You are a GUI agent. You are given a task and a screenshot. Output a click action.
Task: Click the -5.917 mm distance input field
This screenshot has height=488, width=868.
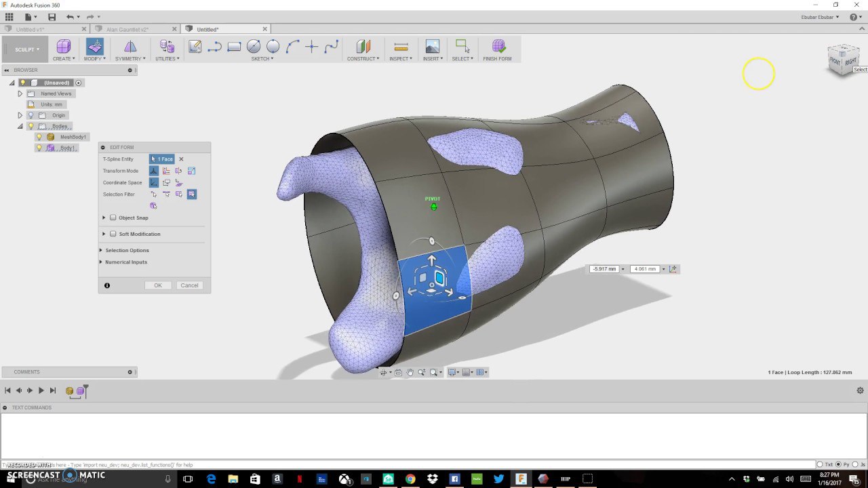coord(604,269)
